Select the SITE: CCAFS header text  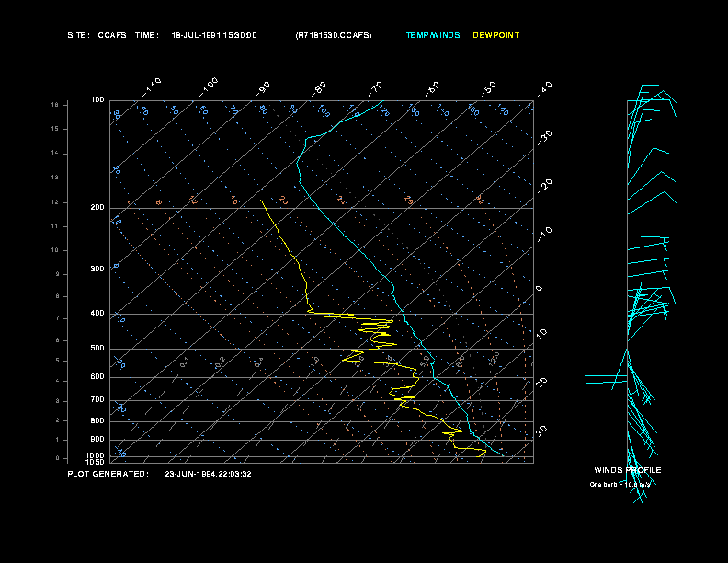coord(97,35)
